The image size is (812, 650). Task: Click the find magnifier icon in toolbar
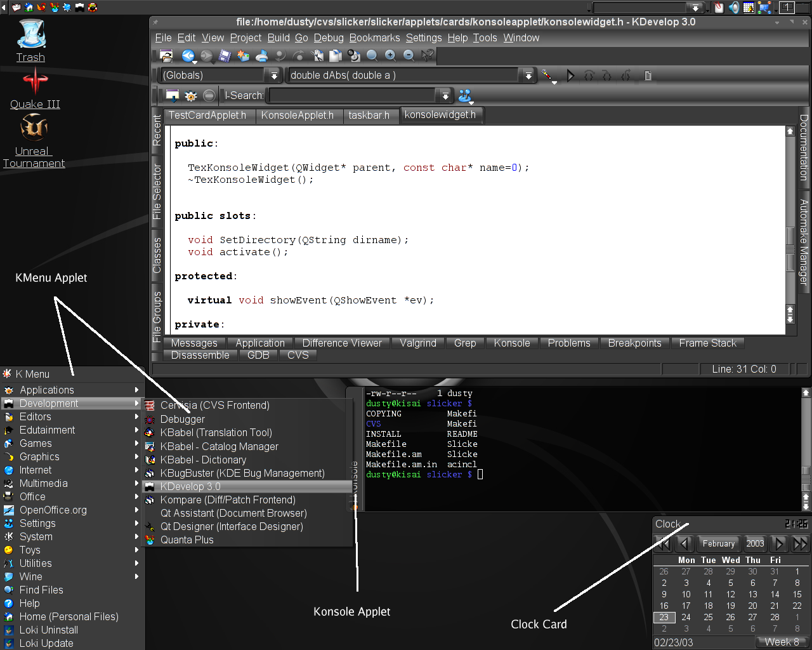coord(372,56)
